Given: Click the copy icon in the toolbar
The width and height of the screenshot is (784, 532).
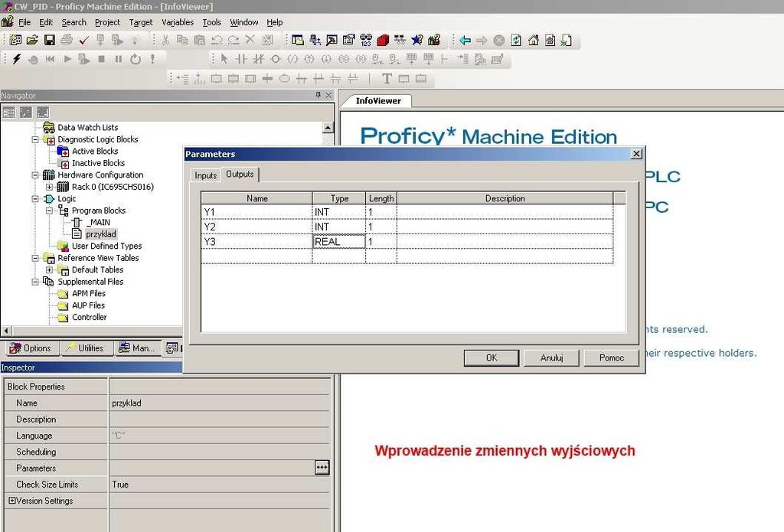Looking at the screenshot, I should tap(182, 40).
